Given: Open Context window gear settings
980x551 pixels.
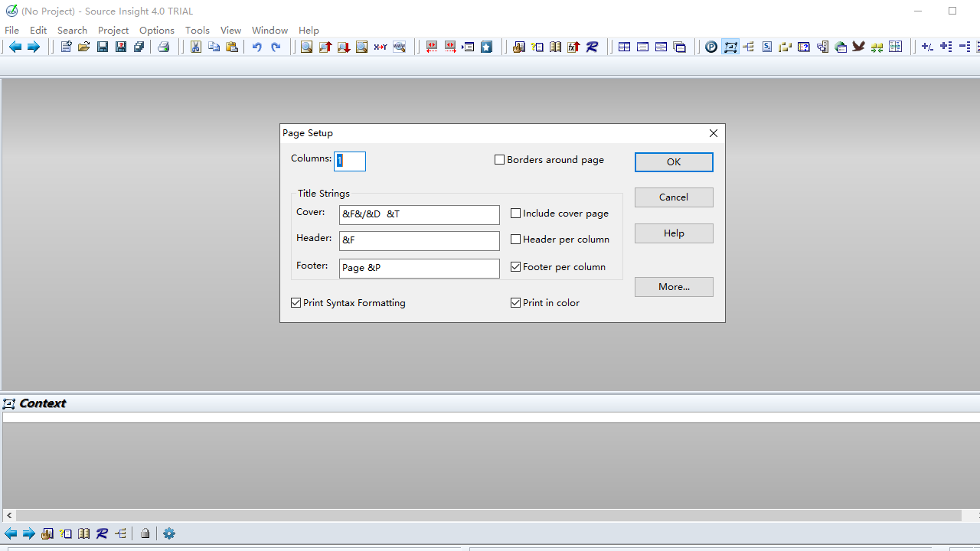Looking at the screenshot, I should pos(169,533).
